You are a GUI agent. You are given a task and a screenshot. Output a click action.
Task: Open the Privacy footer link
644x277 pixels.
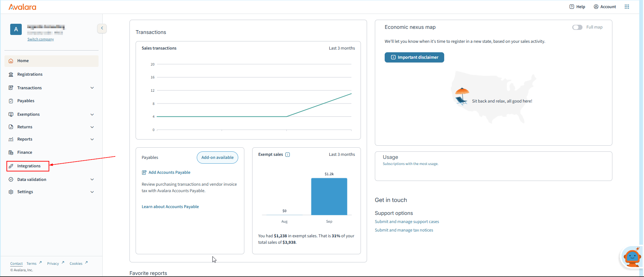tap(55, 263)
